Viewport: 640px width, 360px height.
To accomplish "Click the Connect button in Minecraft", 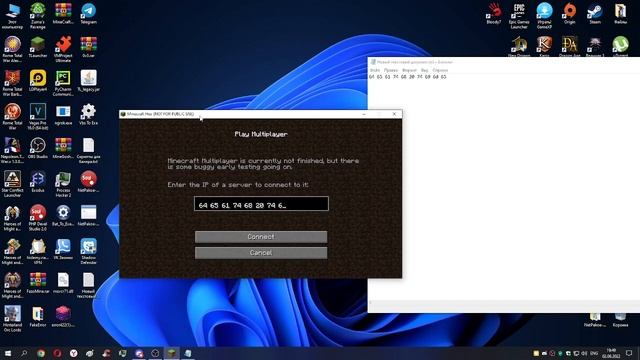I will (x=261, y=237).
